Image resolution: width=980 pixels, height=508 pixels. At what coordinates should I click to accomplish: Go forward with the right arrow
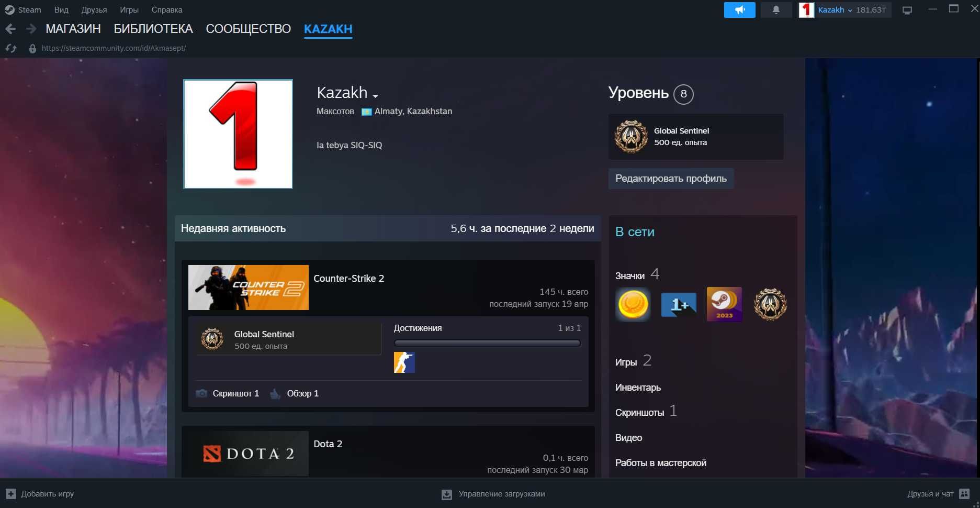pyautogui.click(x=31, y=29)
